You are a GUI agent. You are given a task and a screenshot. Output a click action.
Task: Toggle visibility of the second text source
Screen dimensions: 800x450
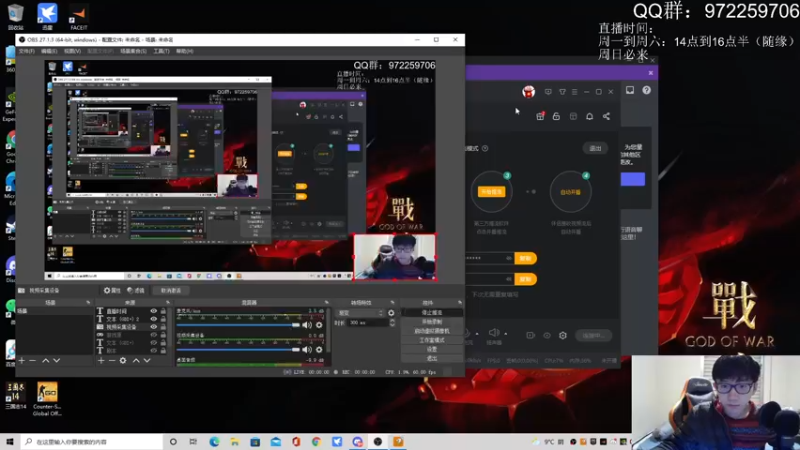coord(154,319)
